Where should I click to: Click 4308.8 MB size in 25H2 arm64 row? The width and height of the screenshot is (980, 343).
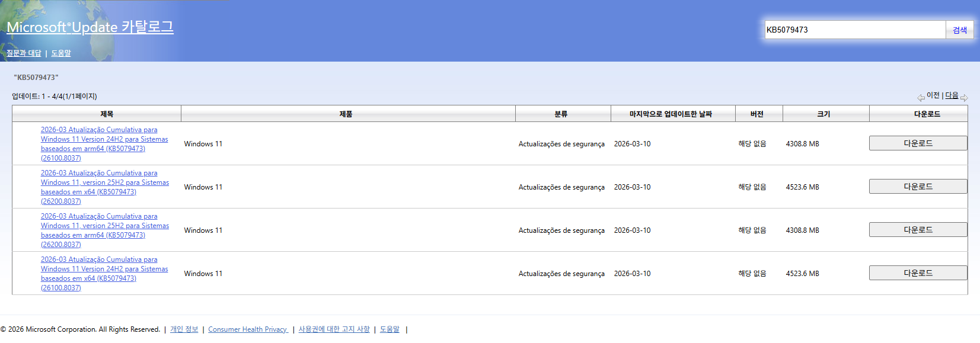[x=802, y=230]
